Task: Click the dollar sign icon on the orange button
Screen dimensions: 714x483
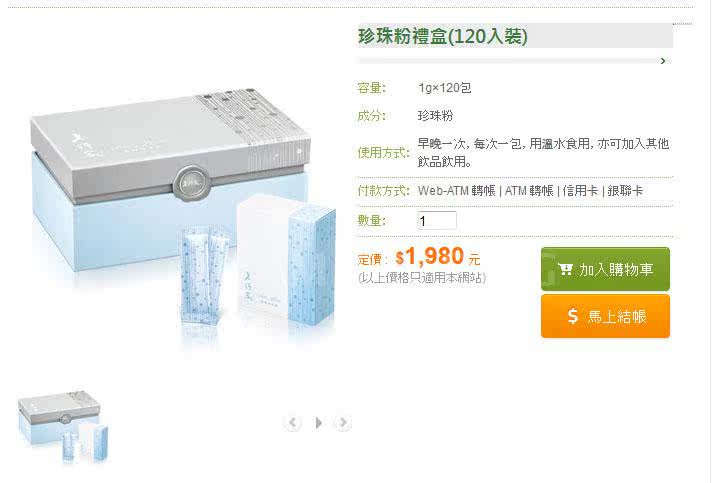Action: (573, 315)
